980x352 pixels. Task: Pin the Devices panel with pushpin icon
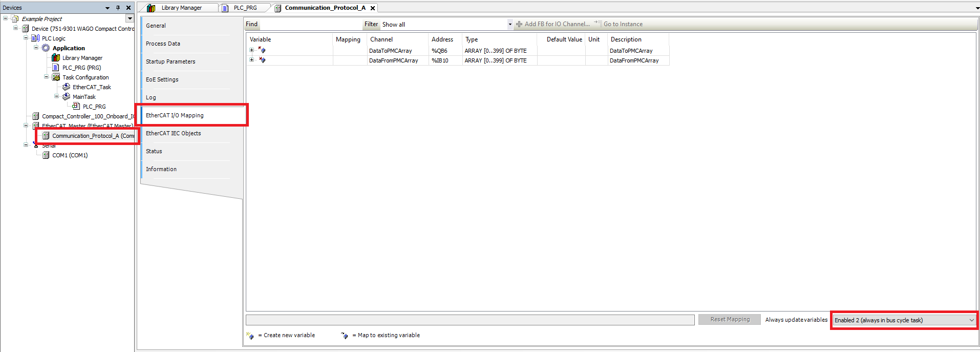point(118,8)
